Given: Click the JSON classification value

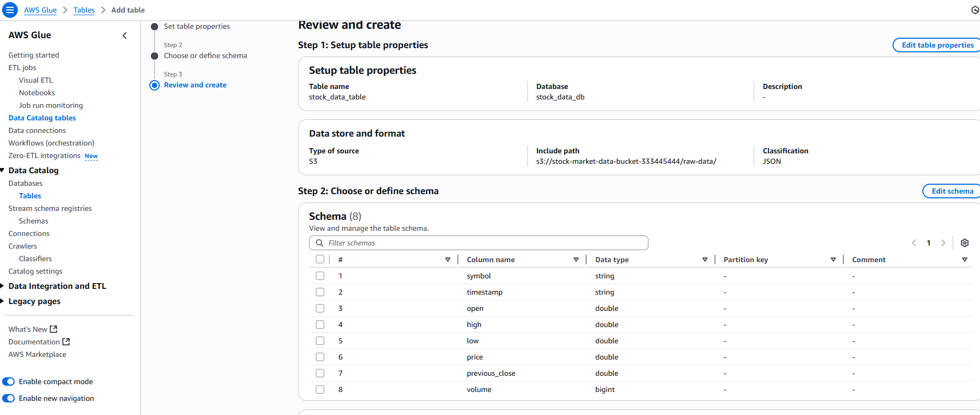Looking at the screenshot, I should (x=772, y=161).
